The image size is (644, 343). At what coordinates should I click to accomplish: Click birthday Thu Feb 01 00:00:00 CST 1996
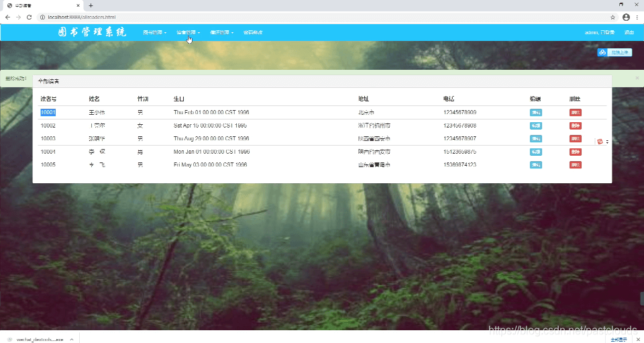coord(211,113)
